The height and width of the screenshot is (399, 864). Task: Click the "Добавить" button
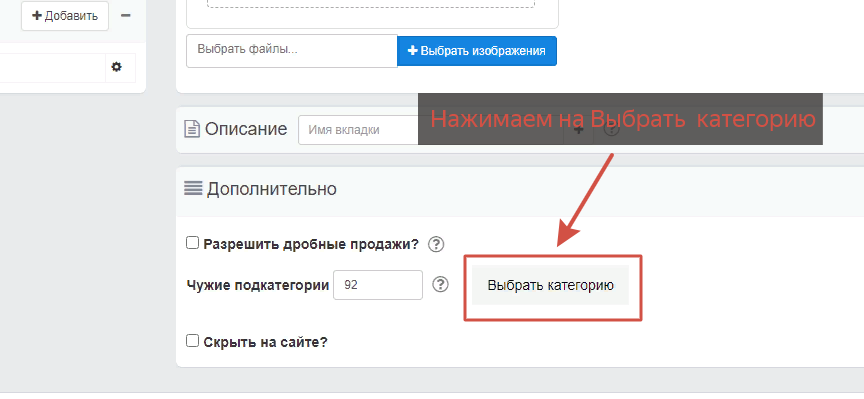pyautogui.click(x=64, y=15)
